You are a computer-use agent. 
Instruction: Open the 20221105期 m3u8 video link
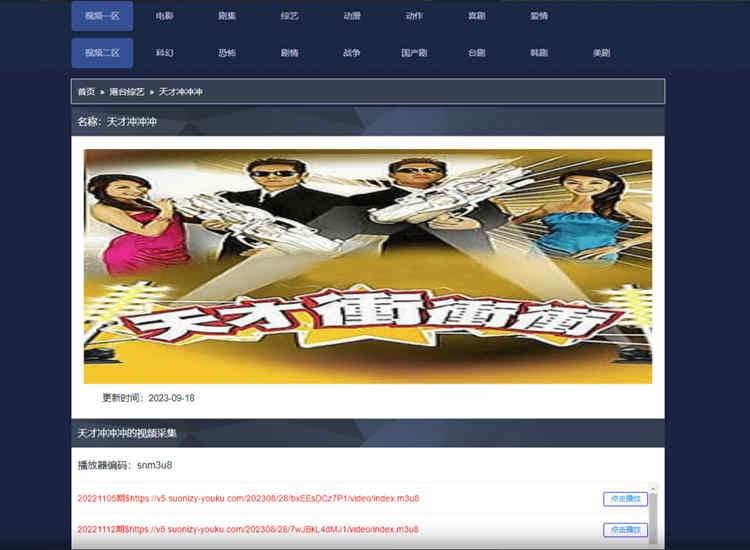pos(248,498)
